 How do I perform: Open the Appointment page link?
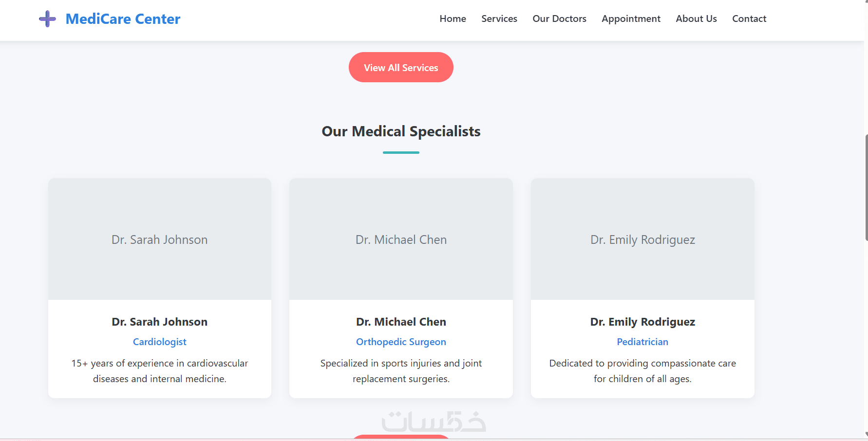[x=631, y=19]
